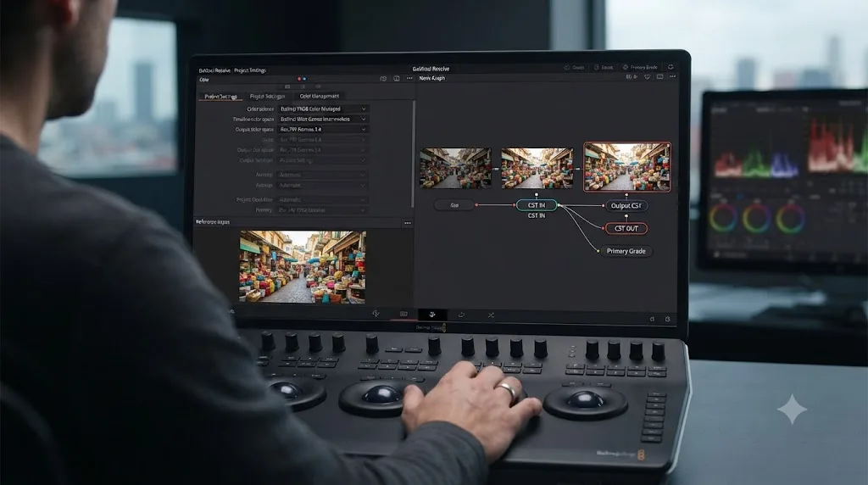Open the greyed-out Project Settings dropdown
The height and width of the screenshot is (485, 868).
pos(322,160)
